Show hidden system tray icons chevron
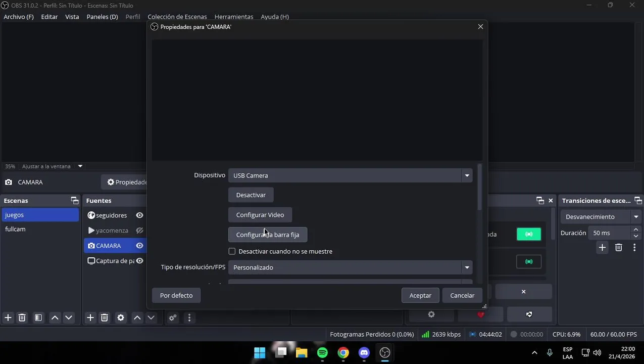The height and width of the screenshot is (364, 644). [534, 352]
